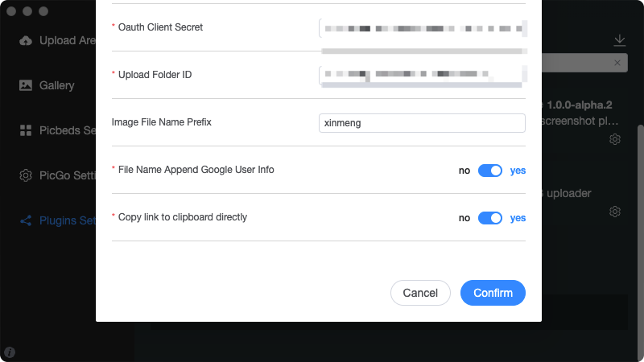Clear the search bar with the X
Viewport: 644px width, 362px height.
coord(617,63)
